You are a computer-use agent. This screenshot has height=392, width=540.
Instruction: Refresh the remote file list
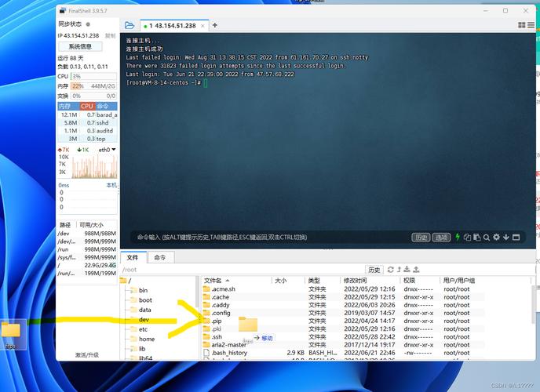pos(391,270)
